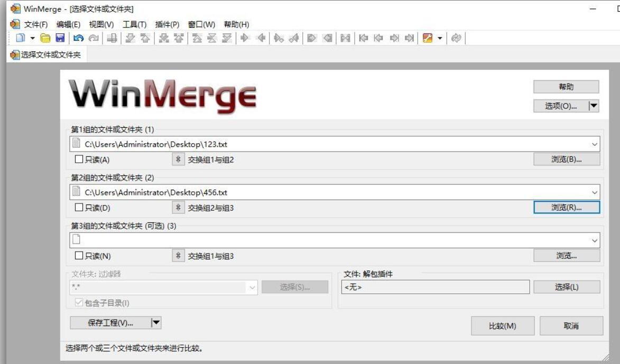620x364 pixels.
Task: Click the 取消 button
Action: pyautogui.click(x=571, y=325)
